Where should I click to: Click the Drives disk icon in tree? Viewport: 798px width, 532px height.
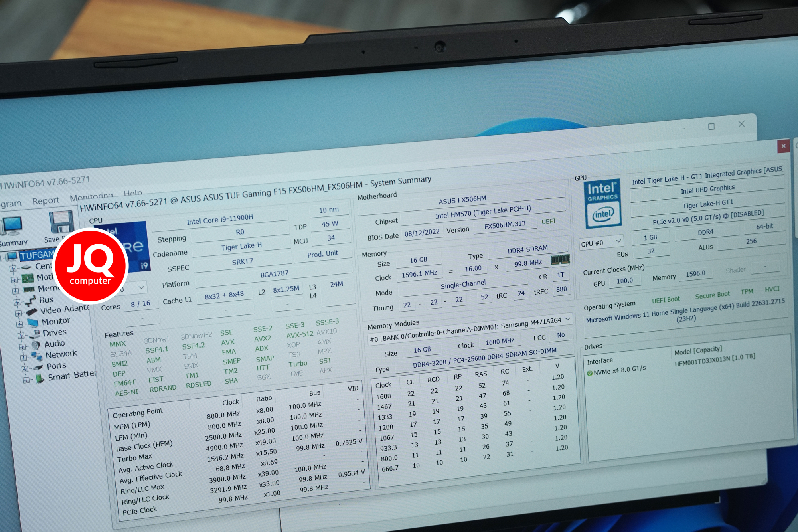tap(34, 334)
